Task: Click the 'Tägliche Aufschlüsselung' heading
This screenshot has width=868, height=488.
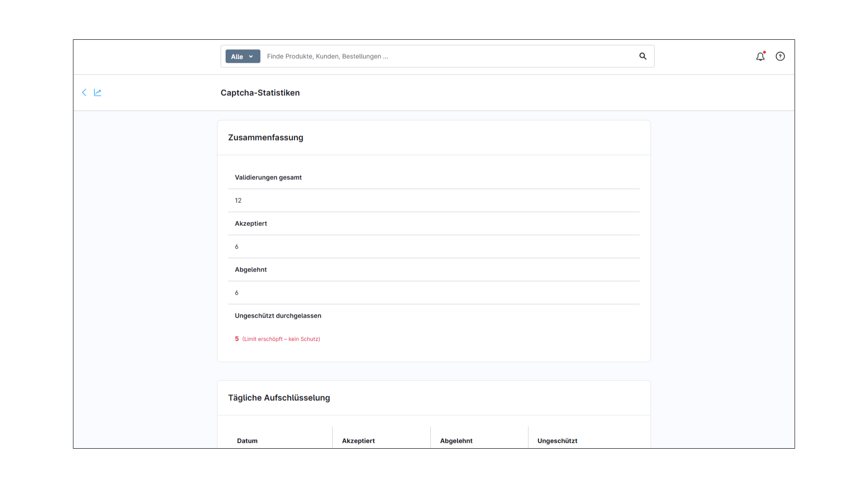Action: (x=279, y=398)
